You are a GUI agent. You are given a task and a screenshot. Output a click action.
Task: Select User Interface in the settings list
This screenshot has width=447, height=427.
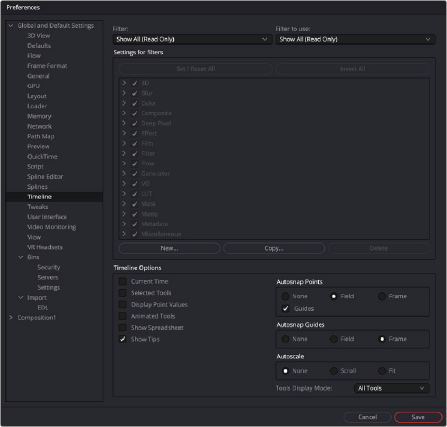[x=47, y=217]
